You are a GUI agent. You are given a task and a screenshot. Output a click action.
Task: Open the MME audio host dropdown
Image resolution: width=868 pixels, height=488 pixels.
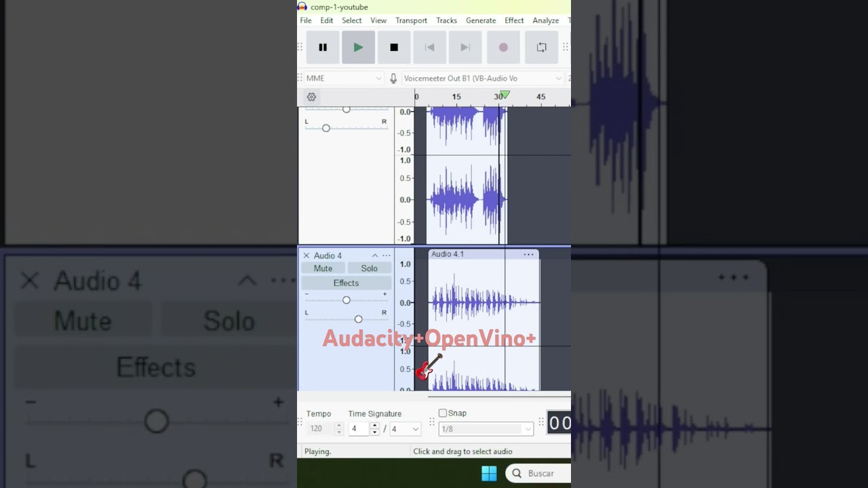pyautogui.click(x=344, y=79)
